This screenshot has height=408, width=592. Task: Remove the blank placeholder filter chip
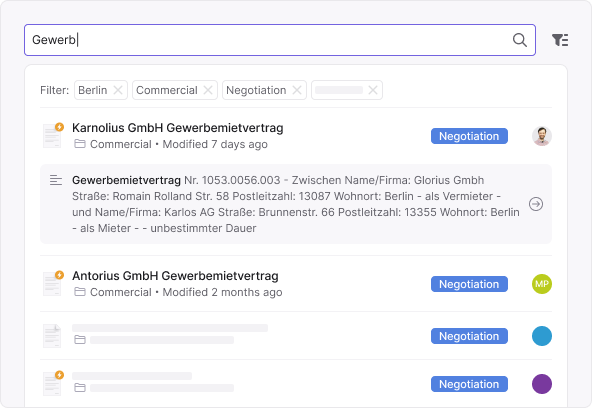[x=373, y=90]
